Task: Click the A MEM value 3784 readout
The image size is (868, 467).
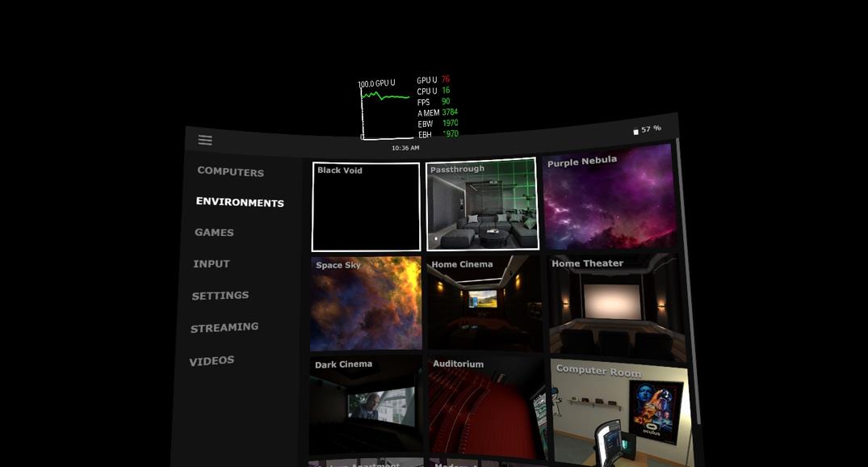Action: 450,112
